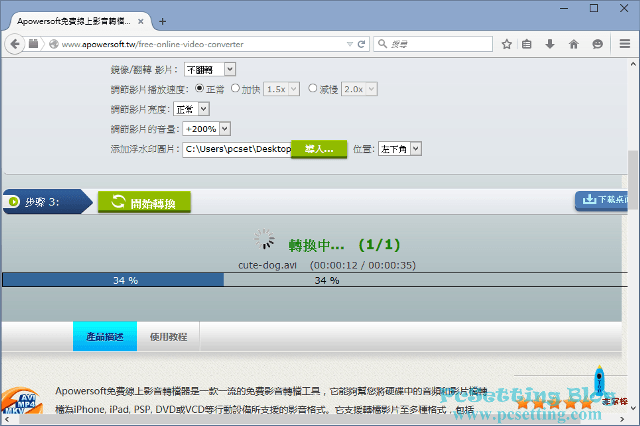Open the chat smiley icon
Image resolution: width=640 pixels, height=426 pixels.
click(x=597, y=44)
